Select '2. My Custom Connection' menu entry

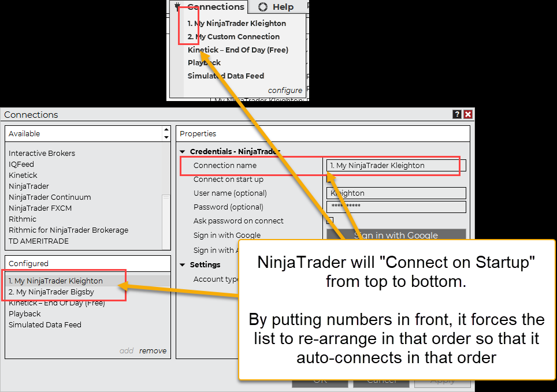(x=233, y=36)
